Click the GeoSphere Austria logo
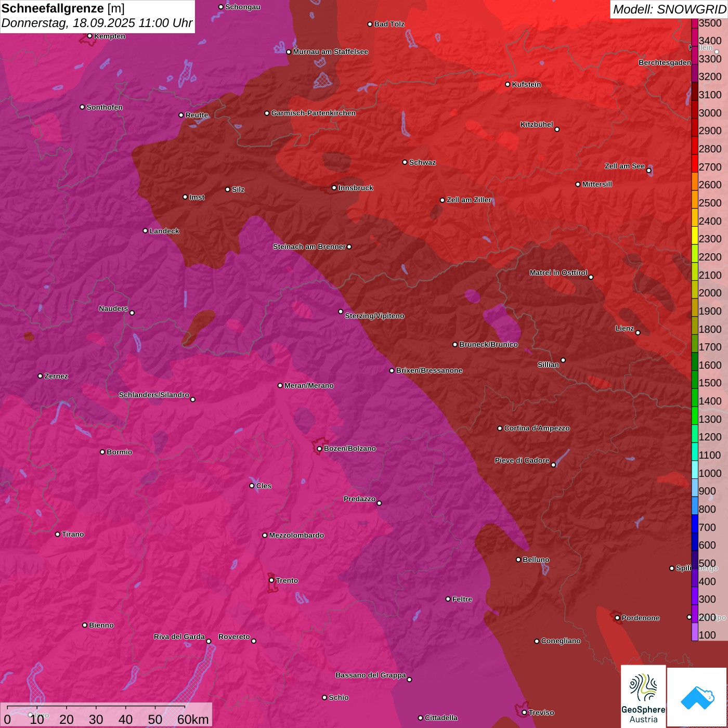The width and height of the screenshot is (728, 728). tap(643, 697)
